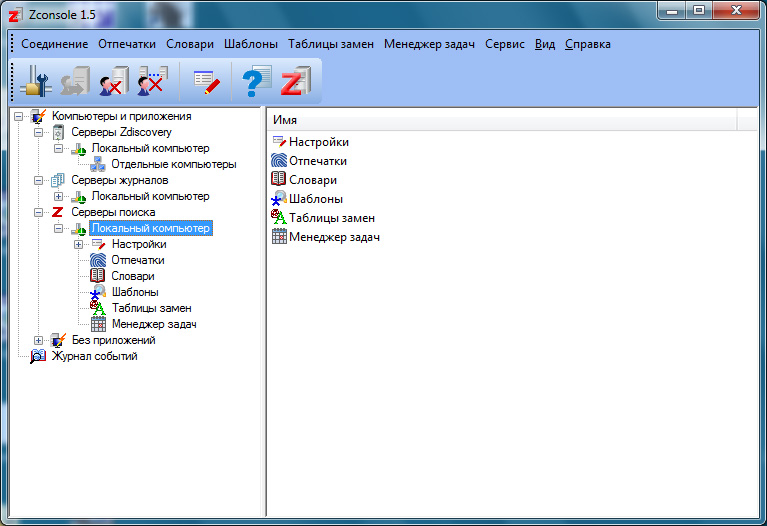Open the Таблицы замен menu
The width and height of the screenshot is (767, 526).
pos(331,44)
